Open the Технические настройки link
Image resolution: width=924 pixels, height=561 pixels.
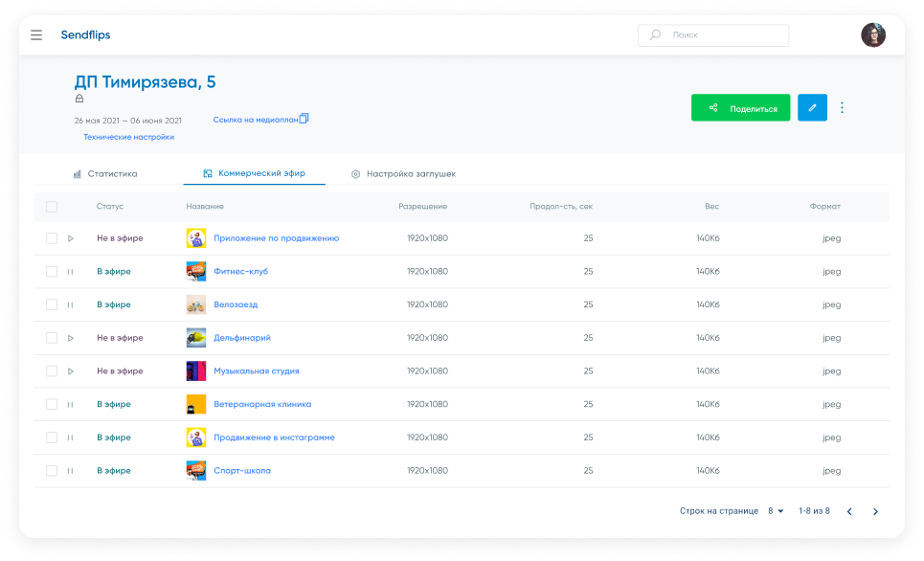coord(128,137)
